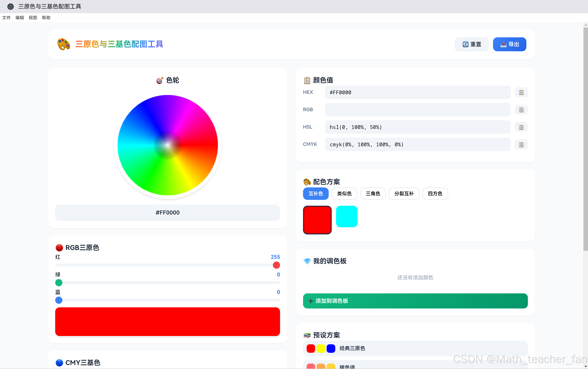Click the blue slider handle for 蓝

click(59, 300)
